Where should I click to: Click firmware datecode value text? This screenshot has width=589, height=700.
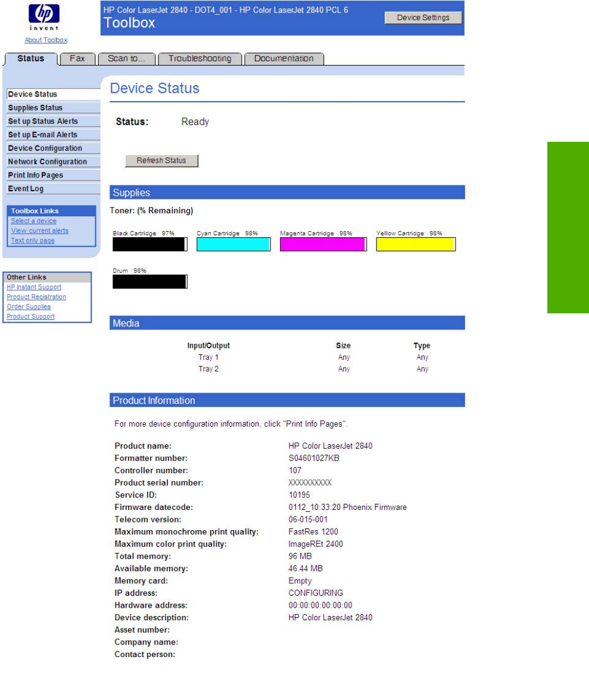tap(348, 507)
